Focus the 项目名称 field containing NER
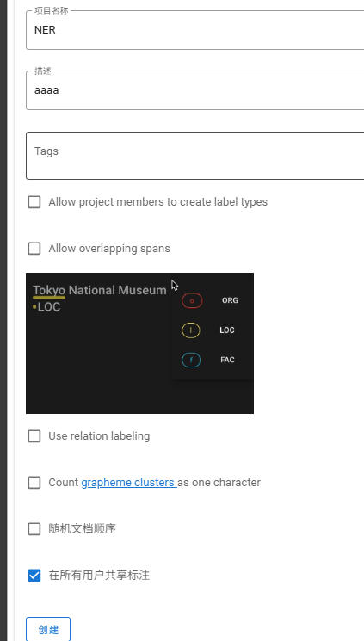The width and height of the screenshot is (364, 641). point(195,30)
